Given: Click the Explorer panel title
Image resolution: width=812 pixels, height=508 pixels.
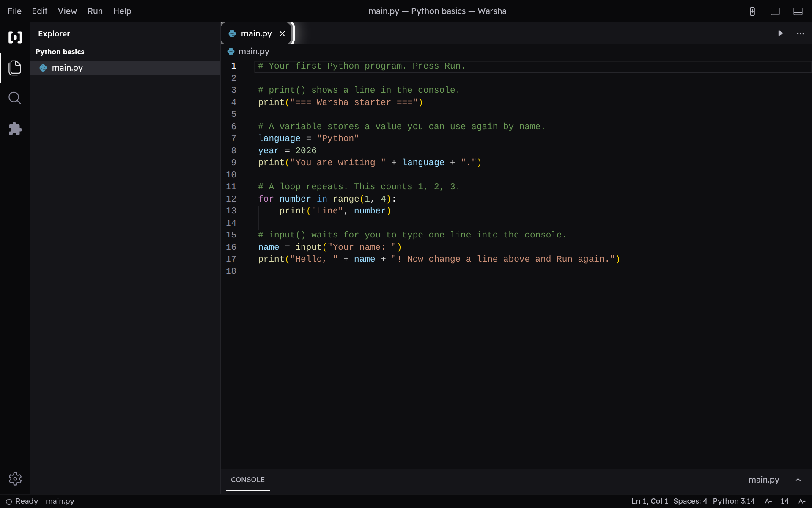Looking at the screenshot, I should click(x=54, y=34).
